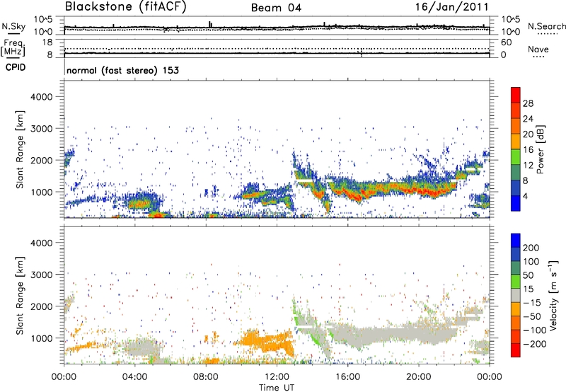Screen dimensions: 566x392
Task: Click 'Slant Range [km]' label of velocity panel
Action: pyautogui.click(x=20, y=296)
